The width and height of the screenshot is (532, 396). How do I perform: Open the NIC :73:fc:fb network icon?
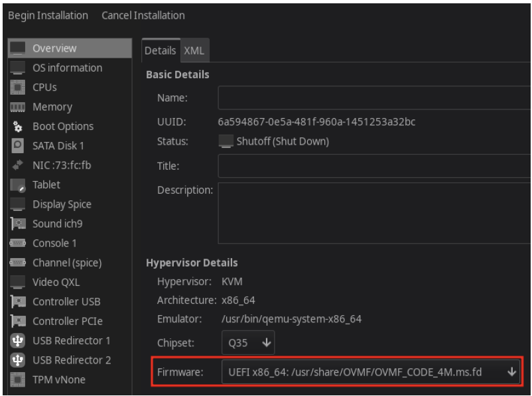(18, 165)
